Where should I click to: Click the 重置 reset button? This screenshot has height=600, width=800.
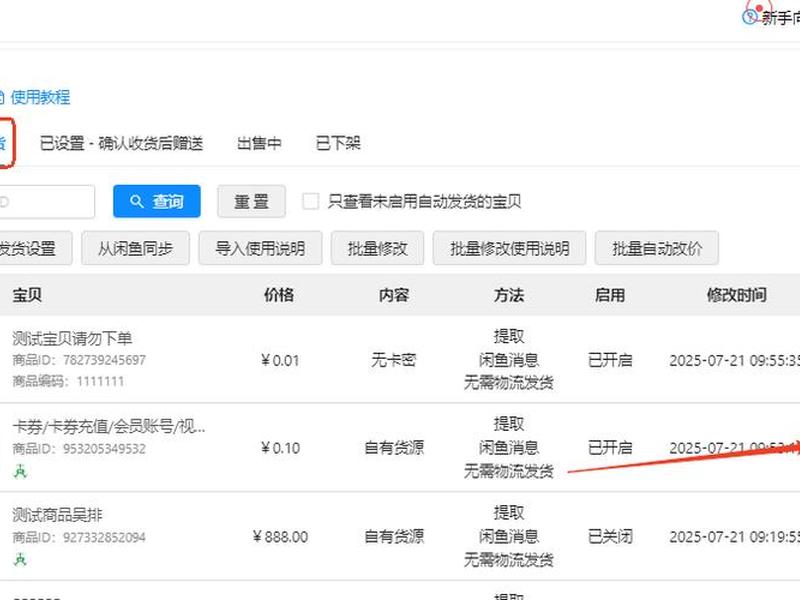pyautogui.click(x=252, y=202)
